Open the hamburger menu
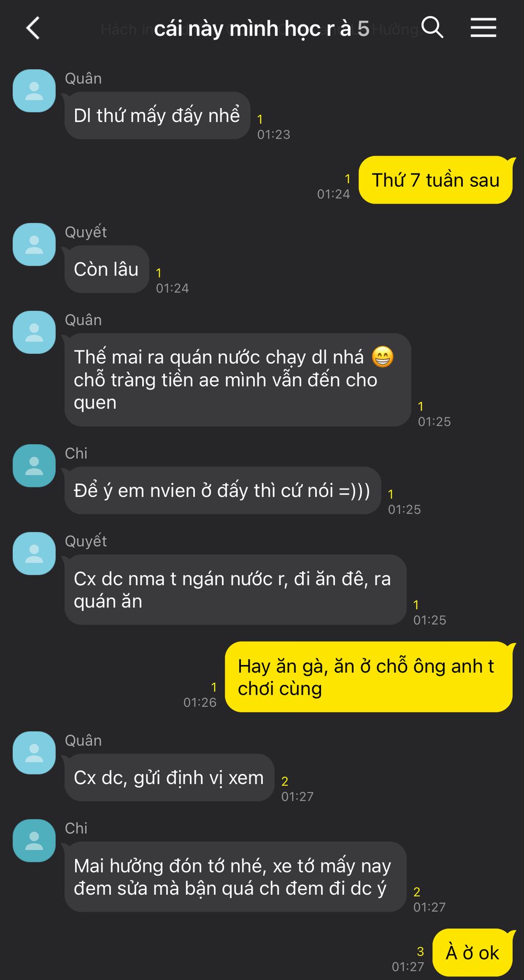This screenshot has width=524, height=980. click(x=483, y=28)
